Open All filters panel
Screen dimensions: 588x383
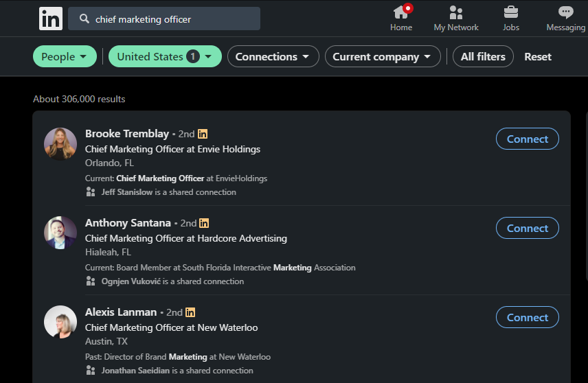tap(483, 56)
